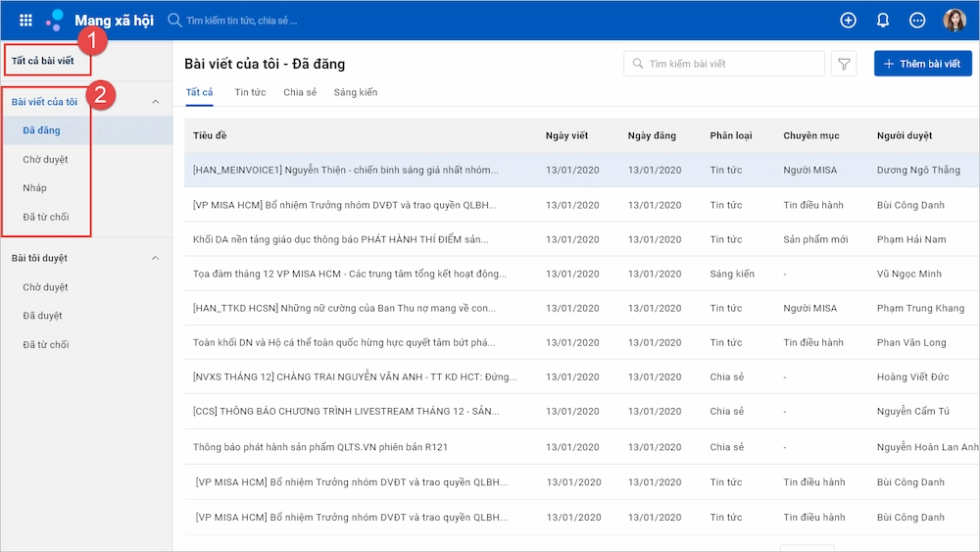Select Chờ duyệt under Bài viết của tôi
The height and width of the screenshot is (552, 980).
coord(45,160)
